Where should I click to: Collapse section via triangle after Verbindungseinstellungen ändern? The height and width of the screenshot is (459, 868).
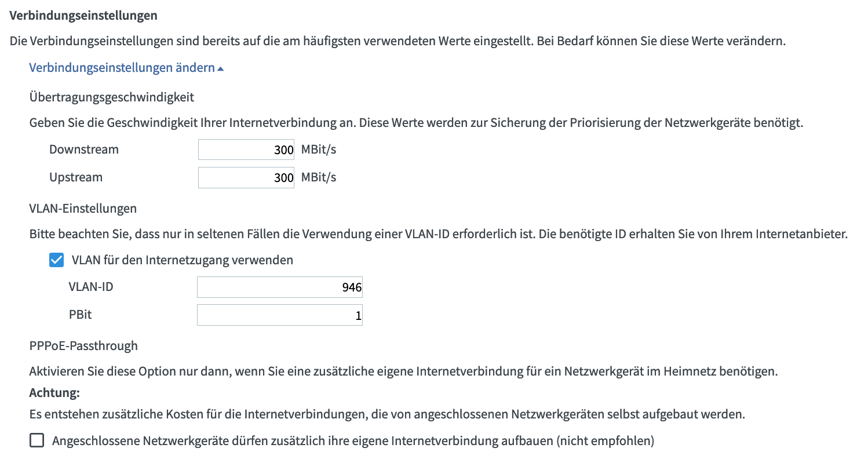(220, 69)
